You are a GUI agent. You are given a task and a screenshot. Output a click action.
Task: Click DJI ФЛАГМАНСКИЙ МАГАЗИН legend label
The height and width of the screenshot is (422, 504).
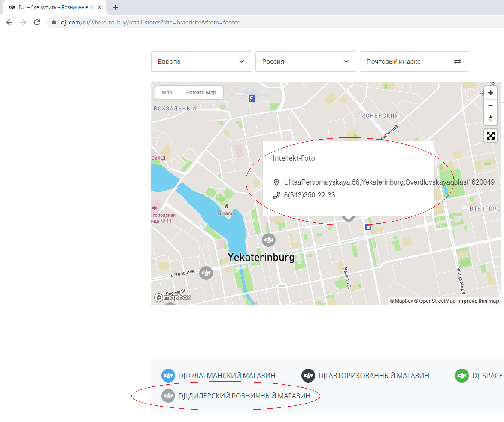[227, 376]
